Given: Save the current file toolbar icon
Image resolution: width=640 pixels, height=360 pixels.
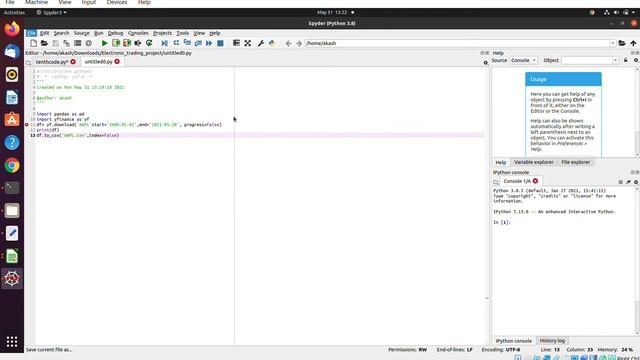Looking at the screenshot, I should (55, 43).
